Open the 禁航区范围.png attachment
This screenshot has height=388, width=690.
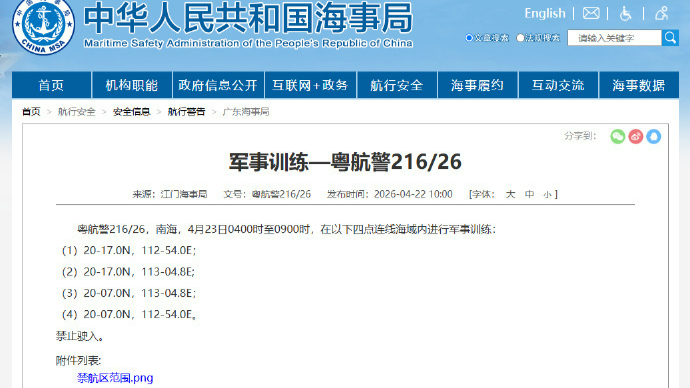(115, 378)
